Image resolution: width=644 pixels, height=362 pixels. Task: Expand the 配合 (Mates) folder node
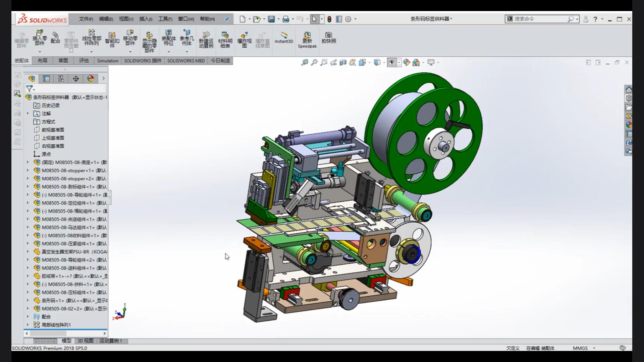28,316
